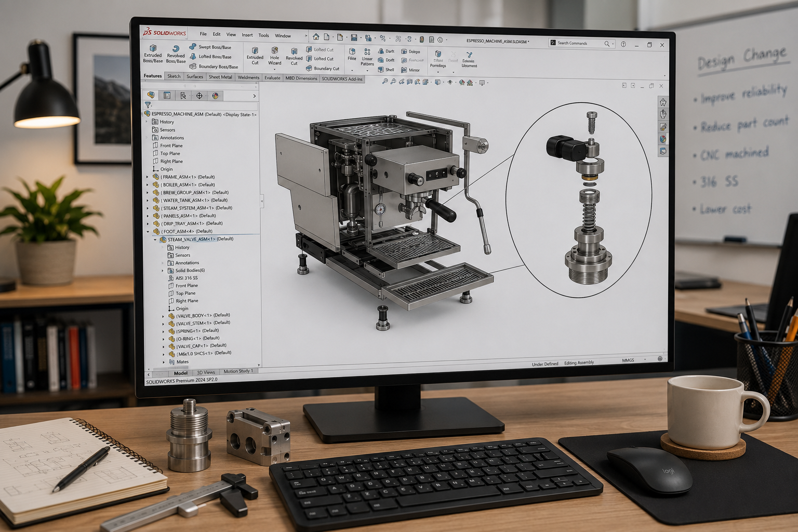Screen dimensions: 798x532
Task: Expand the Solid Bodies(6) folder
Action: click(163, 271)
